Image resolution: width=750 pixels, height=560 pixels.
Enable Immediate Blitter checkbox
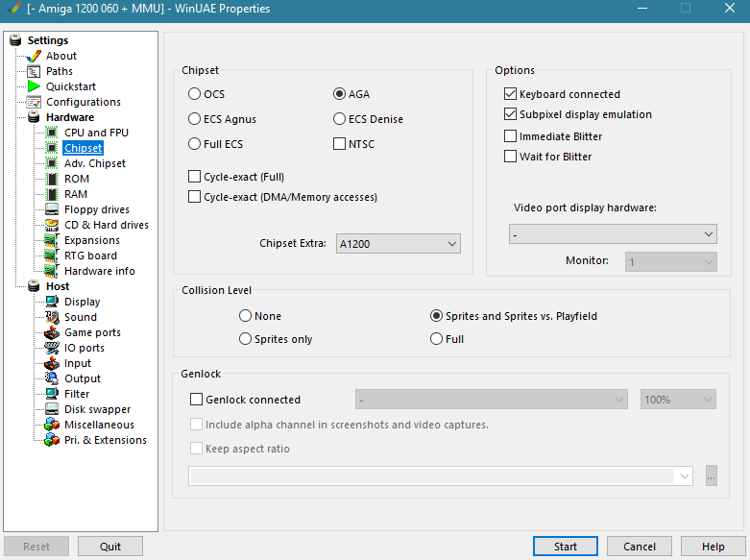coord(510,136)
